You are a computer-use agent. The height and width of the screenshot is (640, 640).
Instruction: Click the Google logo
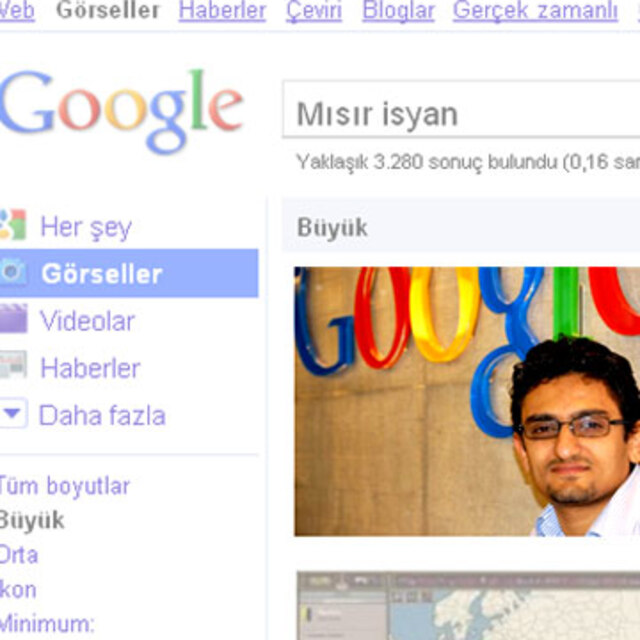122,111
